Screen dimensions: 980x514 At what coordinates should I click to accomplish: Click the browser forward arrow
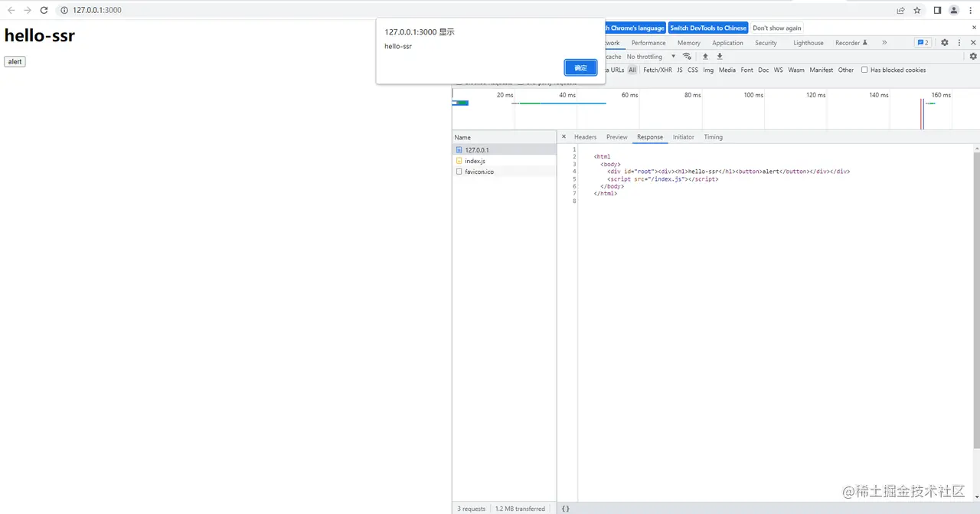pos(28,10)
